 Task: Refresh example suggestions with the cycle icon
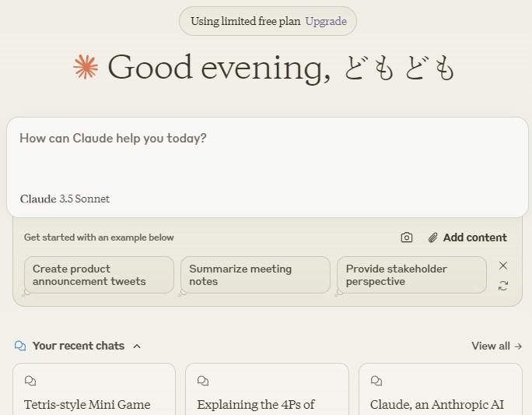pos(503,286)
